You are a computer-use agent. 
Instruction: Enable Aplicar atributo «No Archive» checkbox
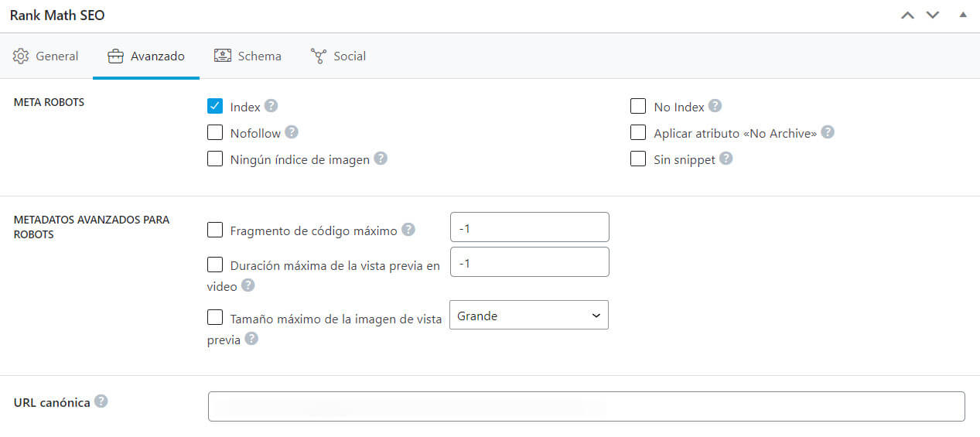(x=638, y=132)
